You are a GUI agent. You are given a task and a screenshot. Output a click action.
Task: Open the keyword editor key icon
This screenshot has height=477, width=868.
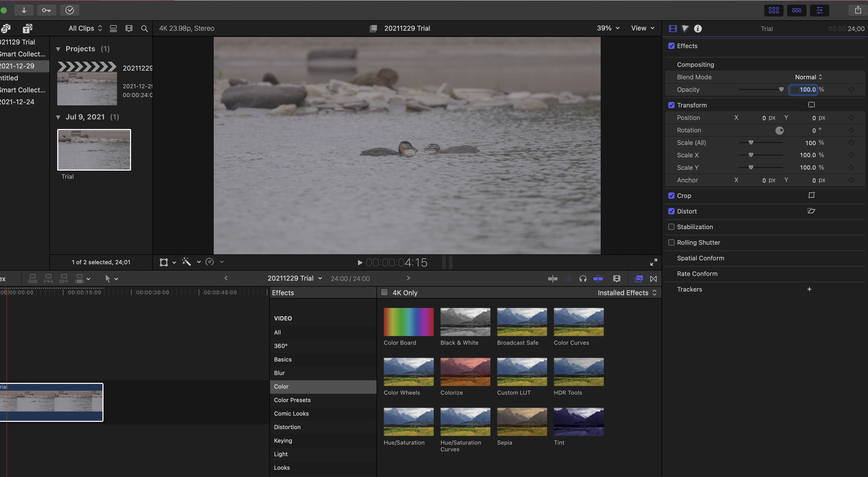click(47, 10)
